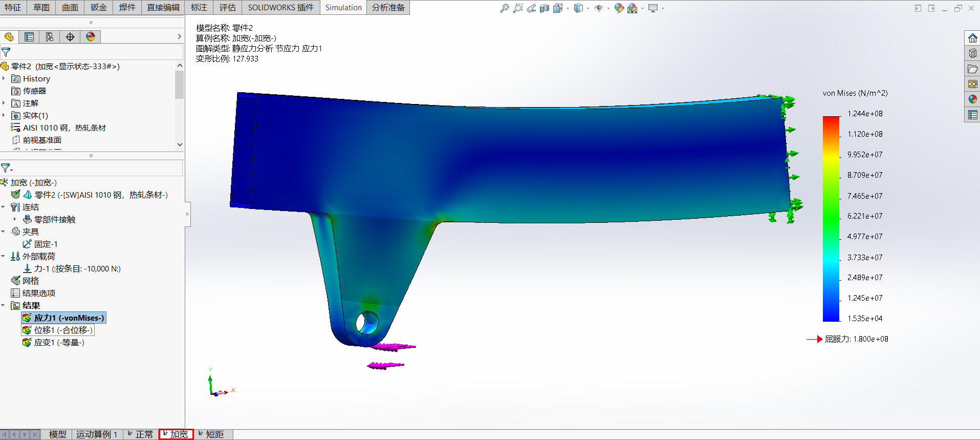Click the Section View icon
Image resolution: width=980 pixels, height=440 pixels.
point(545,8)
